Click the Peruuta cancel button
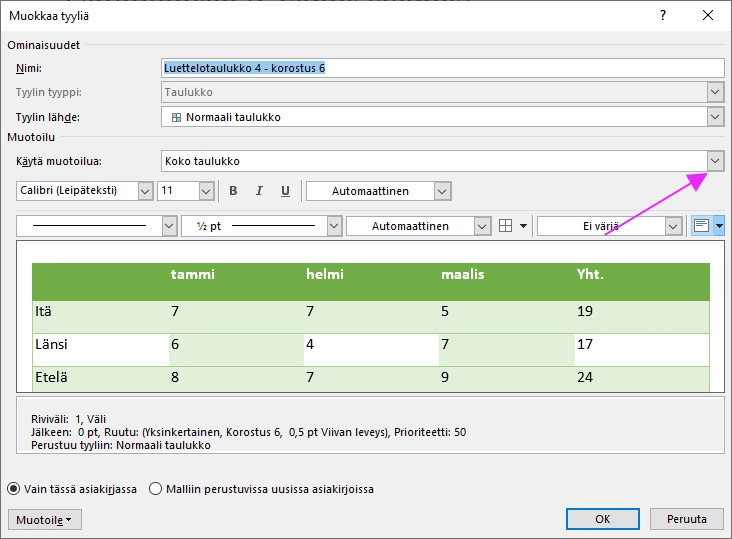732x539 pixels. click(686, 519)
